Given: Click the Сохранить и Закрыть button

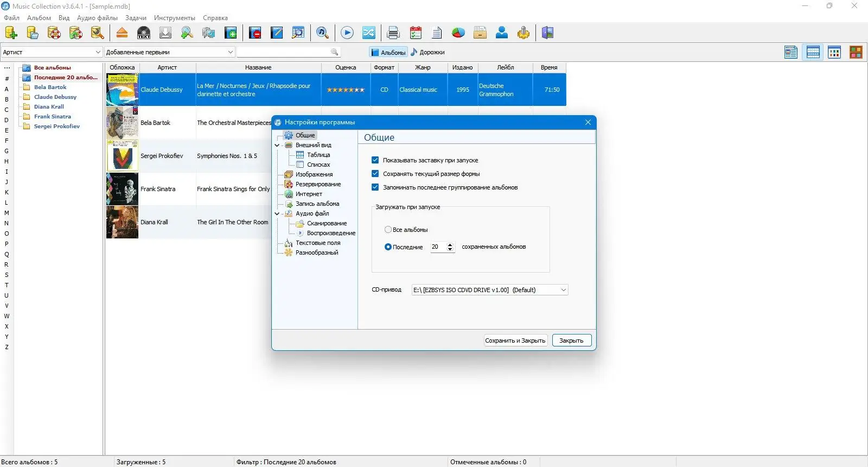Looking at the screenshot, I should point(515,340).
